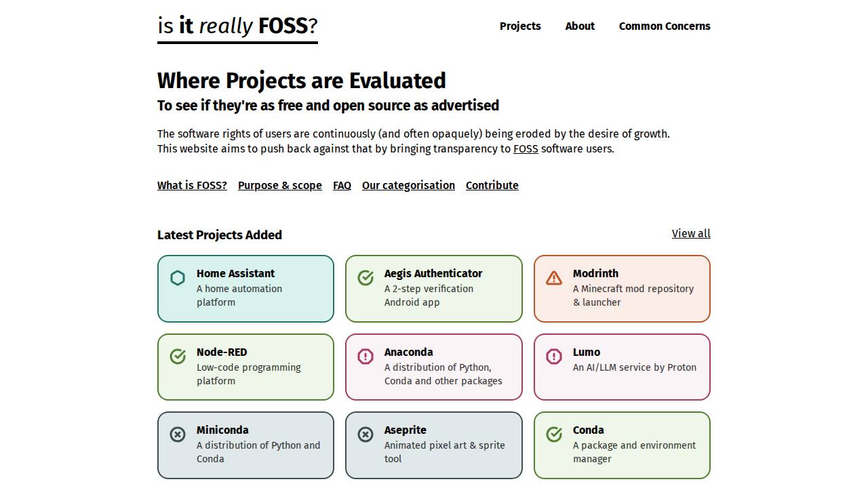
Task: Click the underlined FOSS link in the intro paragraph
Action: coord(526,149)
